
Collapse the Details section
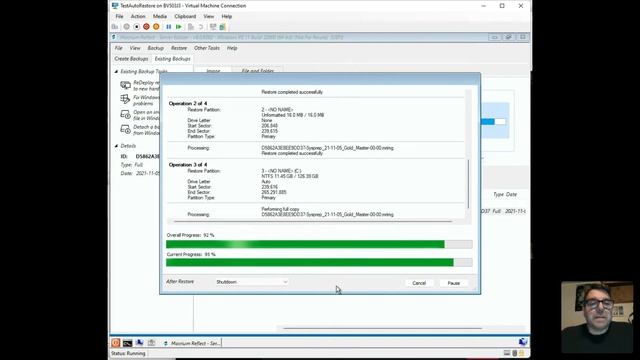[116, 146]
